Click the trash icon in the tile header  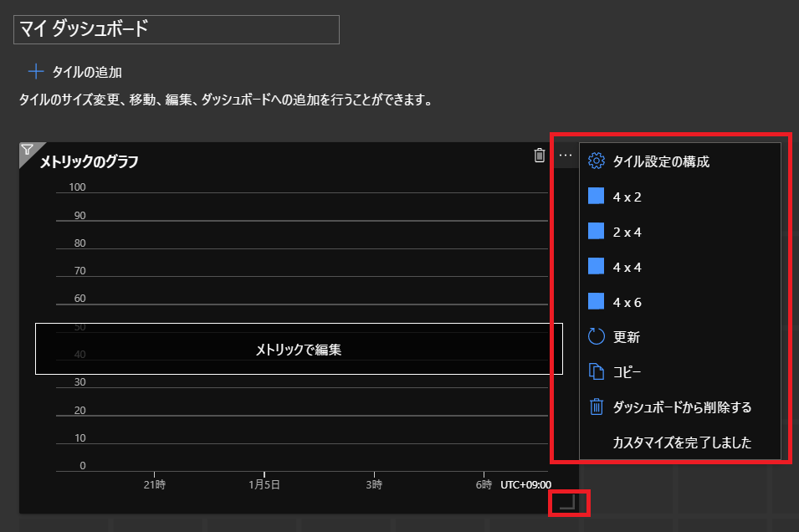540,154
